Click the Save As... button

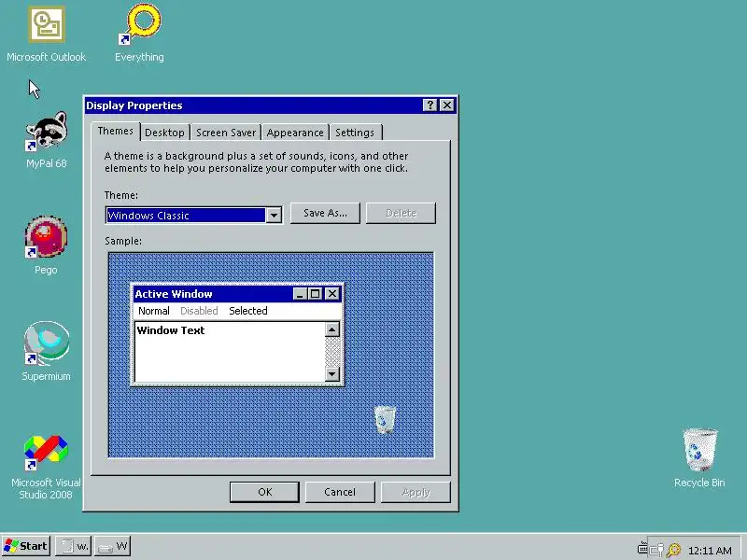click(x=325, y=213)
